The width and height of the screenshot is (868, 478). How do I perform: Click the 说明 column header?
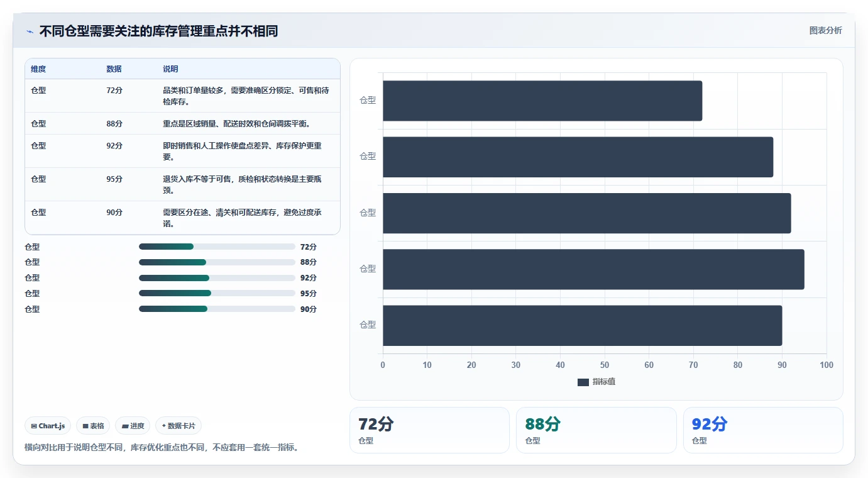[170, 69]
